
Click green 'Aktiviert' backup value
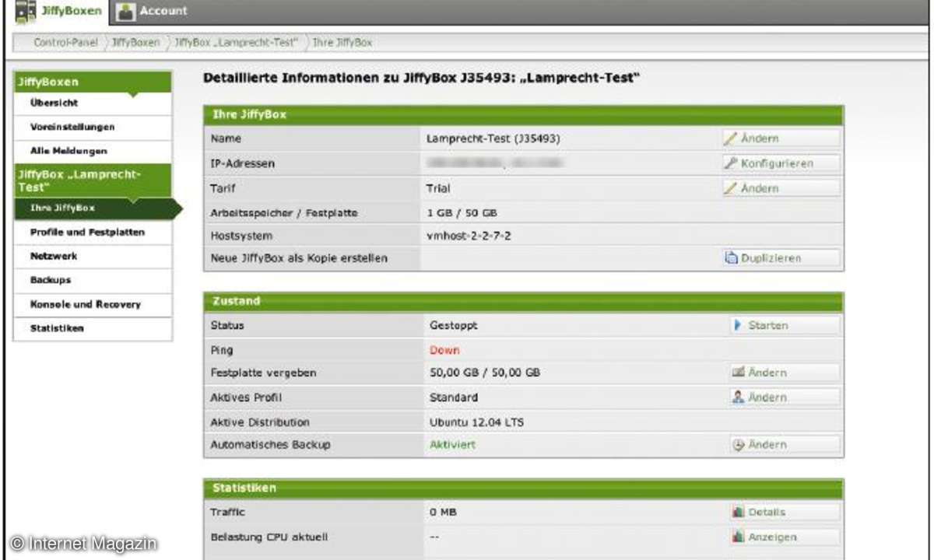pos(453,445)
